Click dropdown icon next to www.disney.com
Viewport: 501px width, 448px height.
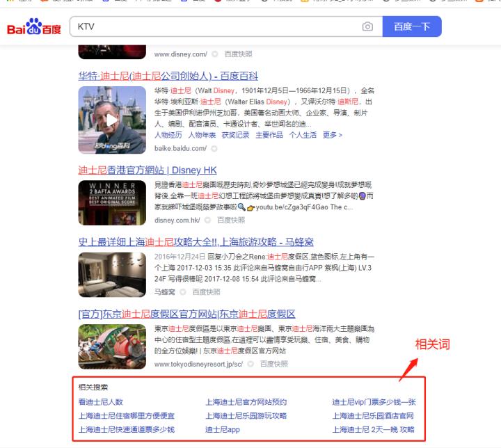pos(215,54)
